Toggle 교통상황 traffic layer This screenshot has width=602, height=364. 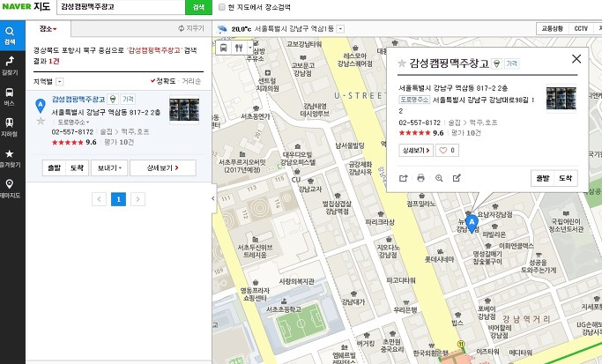pyautogui.click(x=552, y=28)
